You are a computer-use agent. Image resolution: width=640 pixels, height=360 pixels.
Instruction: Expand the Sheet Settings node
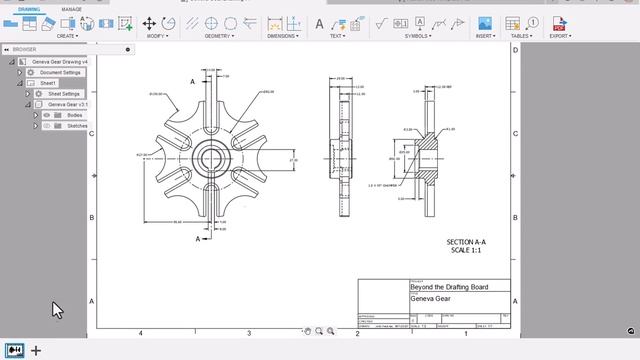28,94
